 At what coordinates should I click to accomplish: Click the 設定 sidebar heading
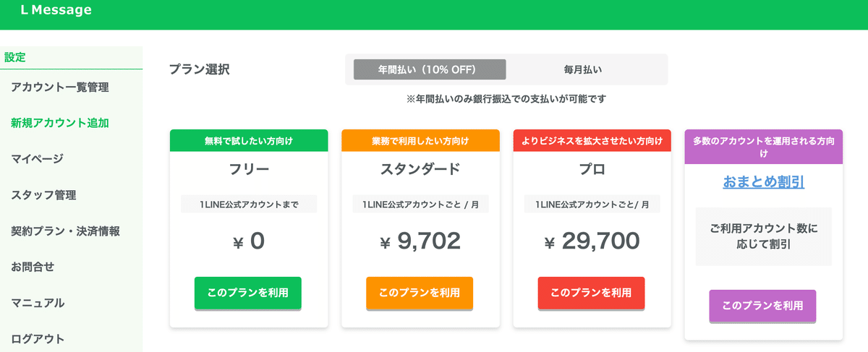click(15, 58)
